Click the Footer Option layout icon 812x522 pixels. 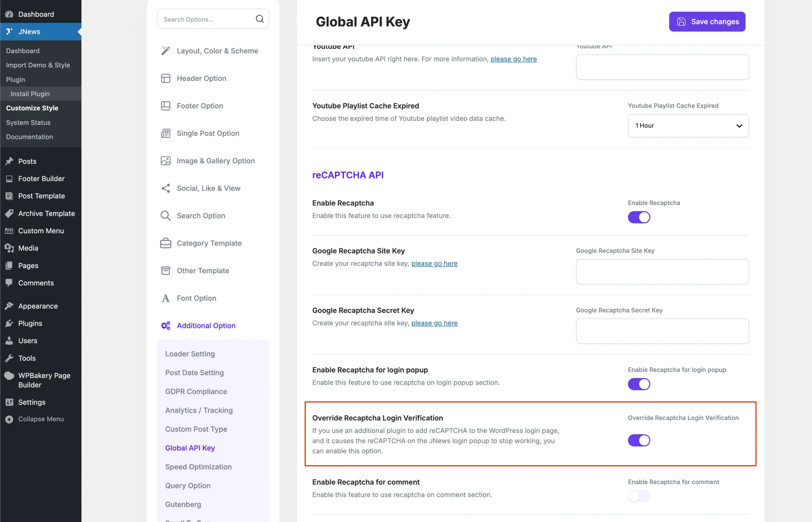coord(166,106)
